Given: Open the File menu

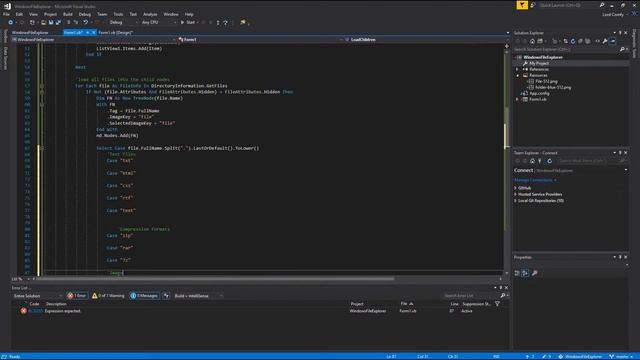Looking at the screenshot, I should tap(6, 14).
